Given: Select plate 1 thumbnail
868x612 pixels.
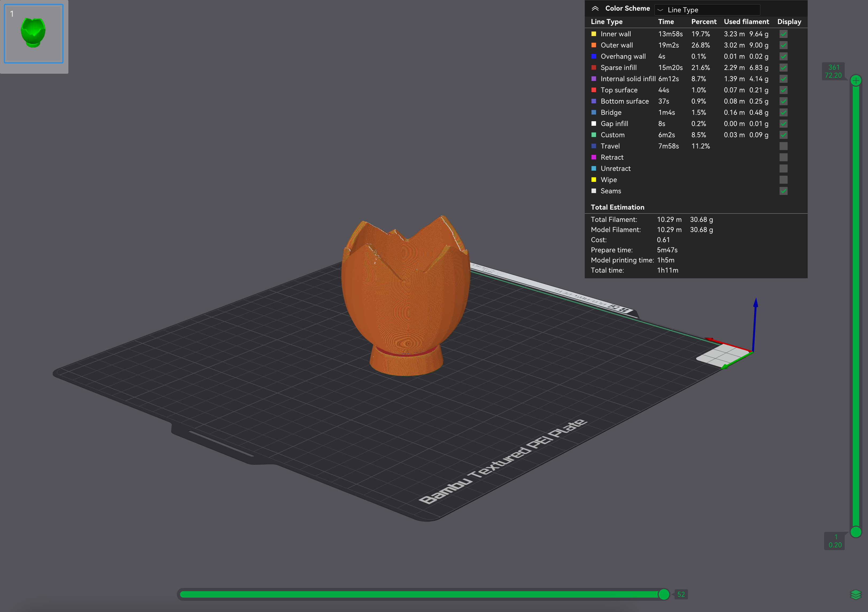Looking at the screenshot, I should point(34,34).
